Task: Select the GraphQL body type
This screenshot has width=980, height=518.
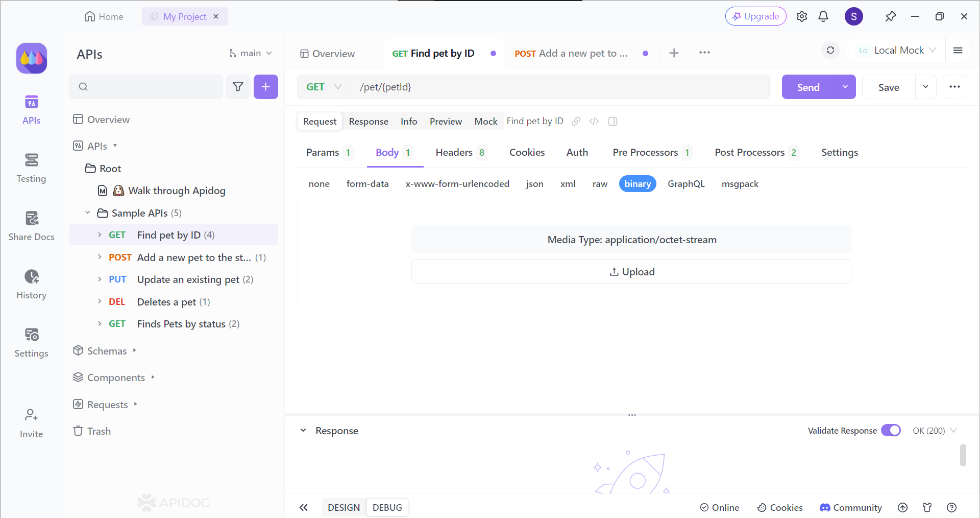Action: point(686,184)
